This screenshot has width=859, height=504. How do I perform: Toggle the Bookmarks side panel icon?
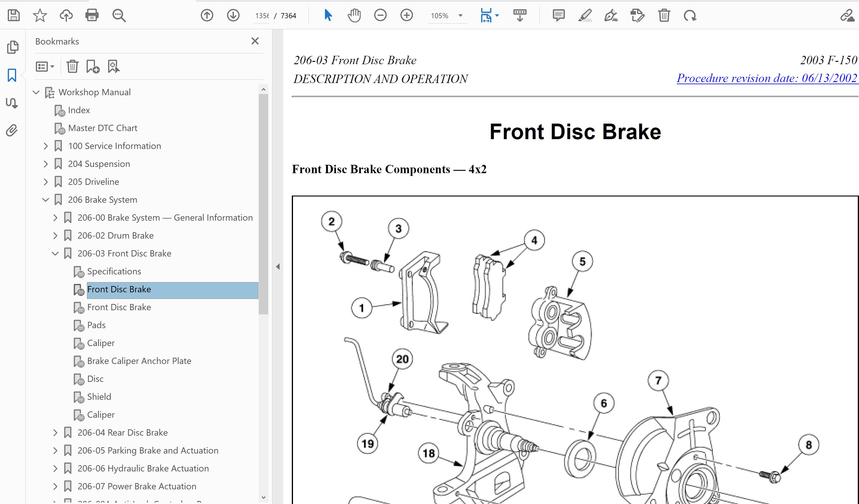coord(12,75)
